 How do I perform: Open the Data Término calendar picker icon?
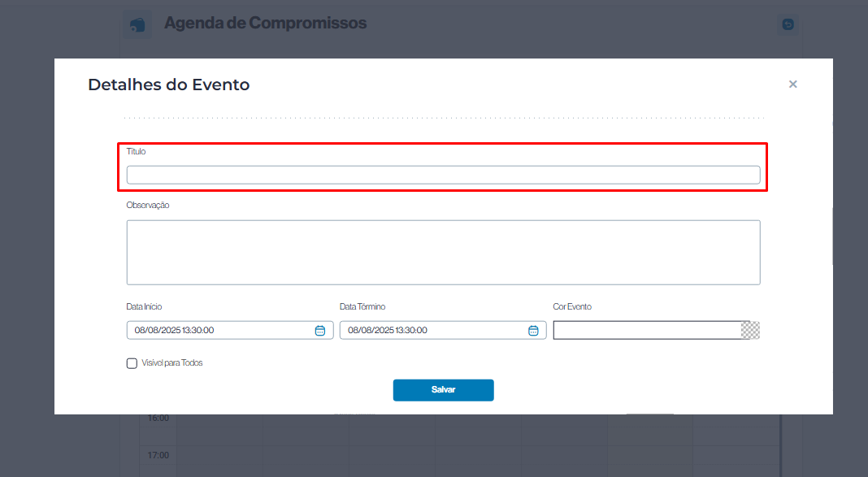(533, 331)
